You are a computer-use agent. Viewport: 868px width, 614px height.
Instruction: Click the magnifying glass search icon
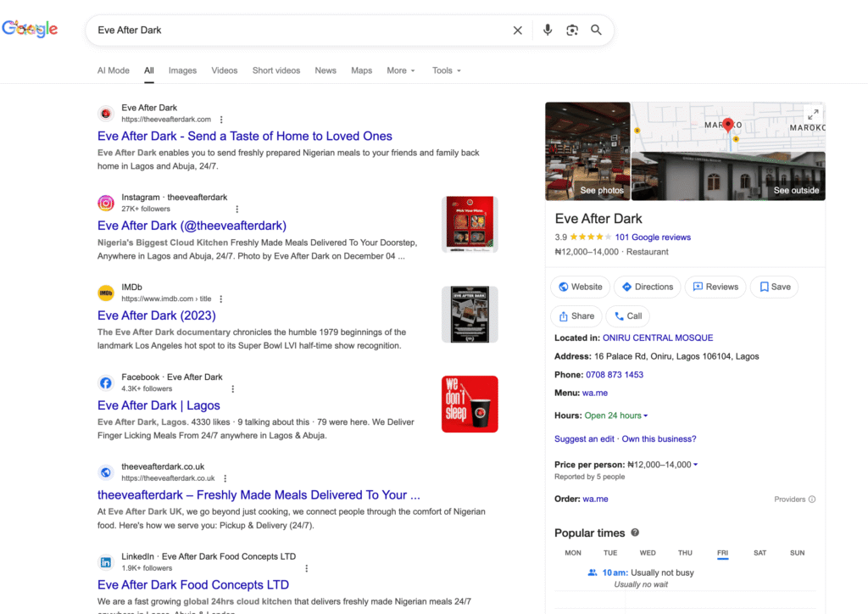(x=597, y=31)
